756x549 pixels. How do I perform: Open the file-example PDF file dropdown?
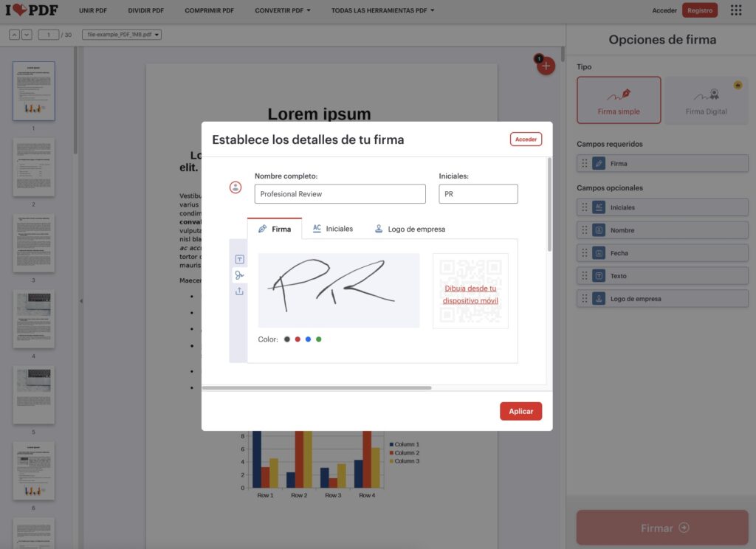click(122, 35)
